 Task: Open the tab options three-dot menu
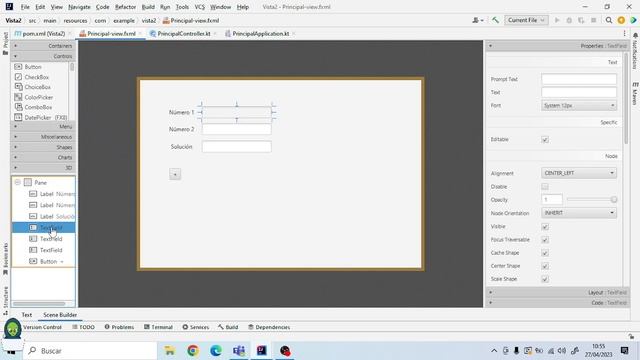(x=624, y=33)
